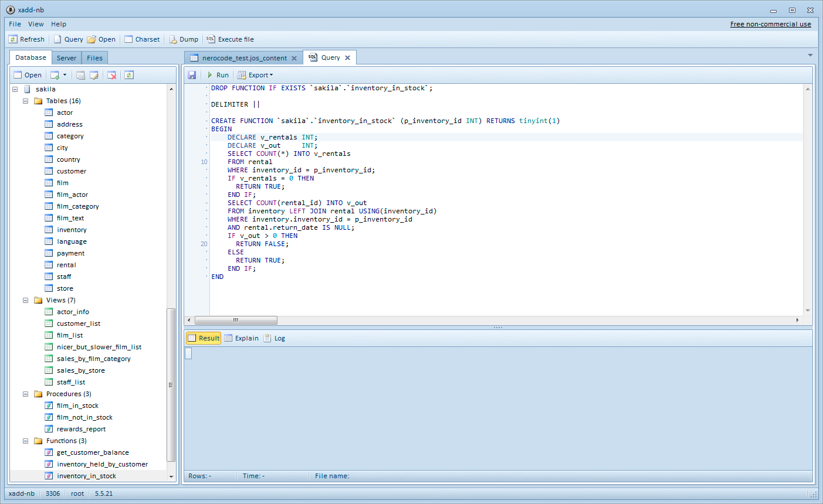Open the File menu

click(x=15, y=24)
